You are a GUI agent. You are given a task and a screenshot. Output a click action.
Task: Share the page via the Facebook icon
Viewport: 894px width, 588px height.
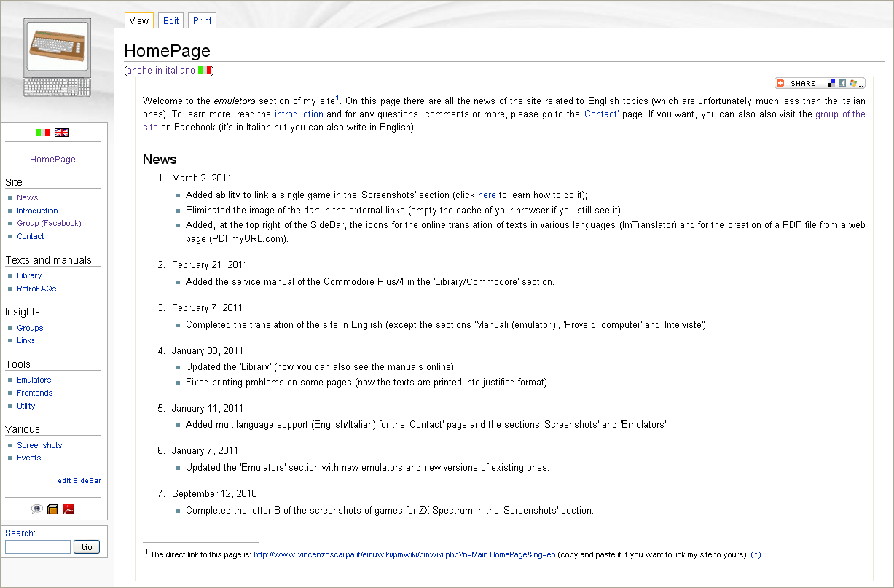click(x=842, y=83)
